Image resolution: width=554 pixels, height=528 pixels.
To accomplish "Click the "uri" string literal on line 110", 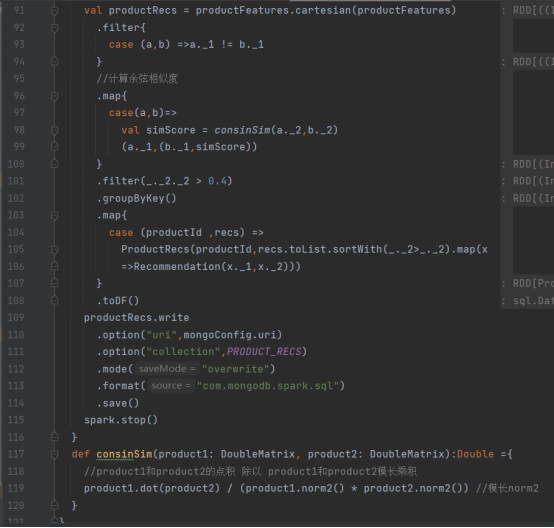I will coord(161,335).
